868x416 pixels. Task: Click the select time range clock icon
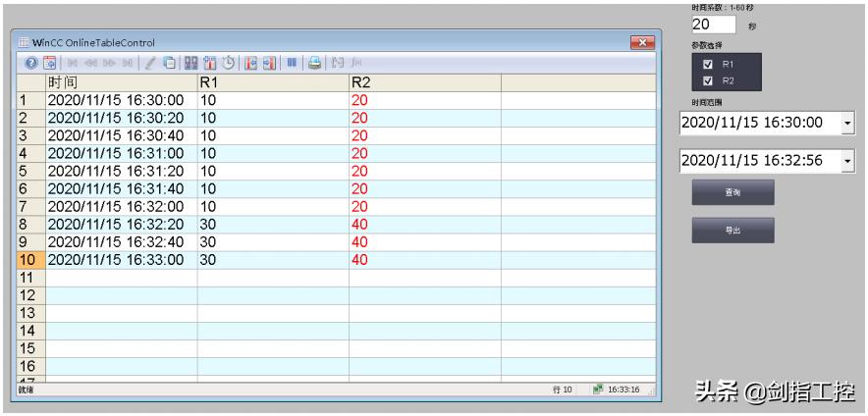[227, 63]
